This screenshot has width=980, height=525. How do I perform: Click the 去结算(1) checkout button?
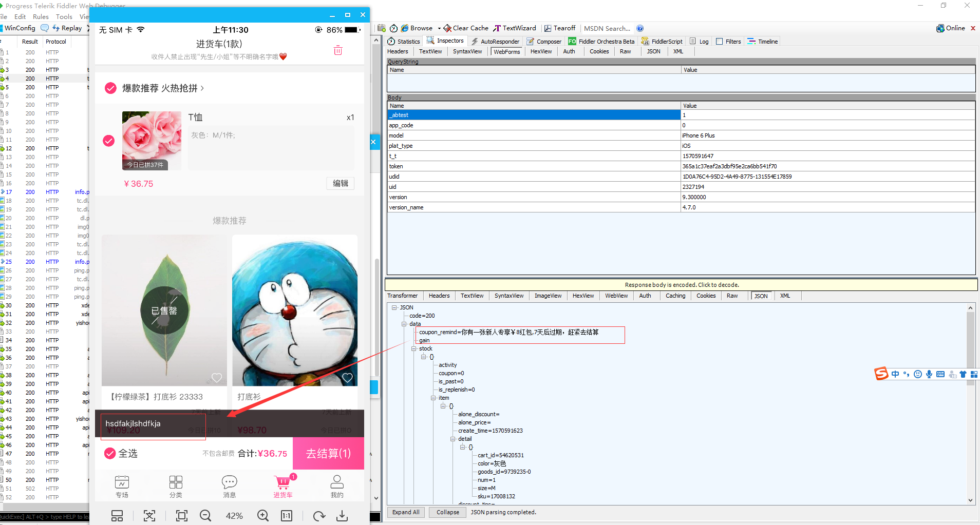(x=328, y=453)
